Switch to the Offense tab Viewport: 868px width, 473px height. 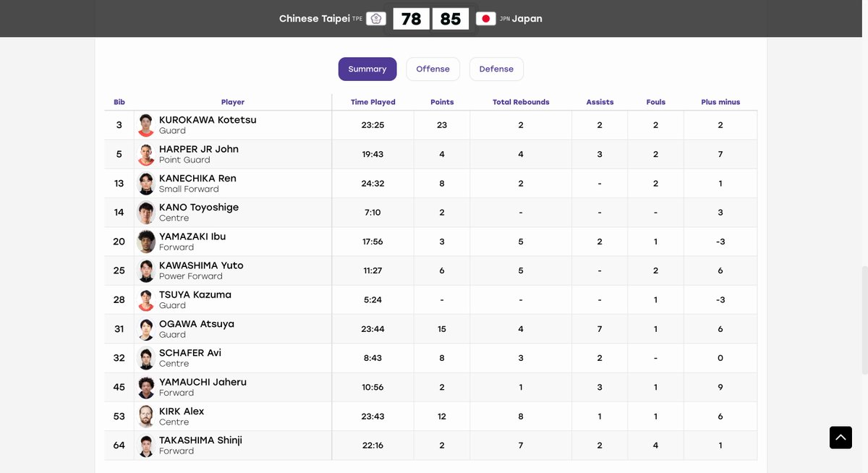click(433, 69)
